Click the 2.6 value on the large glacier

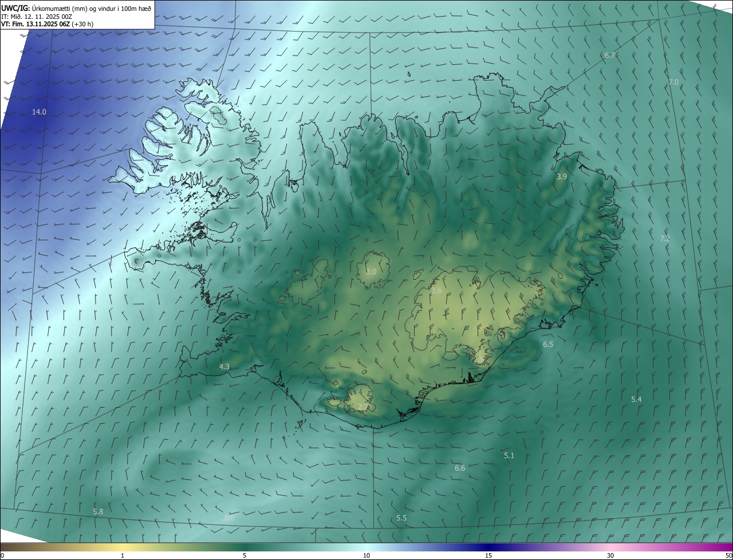pyautogui.click(x=436, y=291)
